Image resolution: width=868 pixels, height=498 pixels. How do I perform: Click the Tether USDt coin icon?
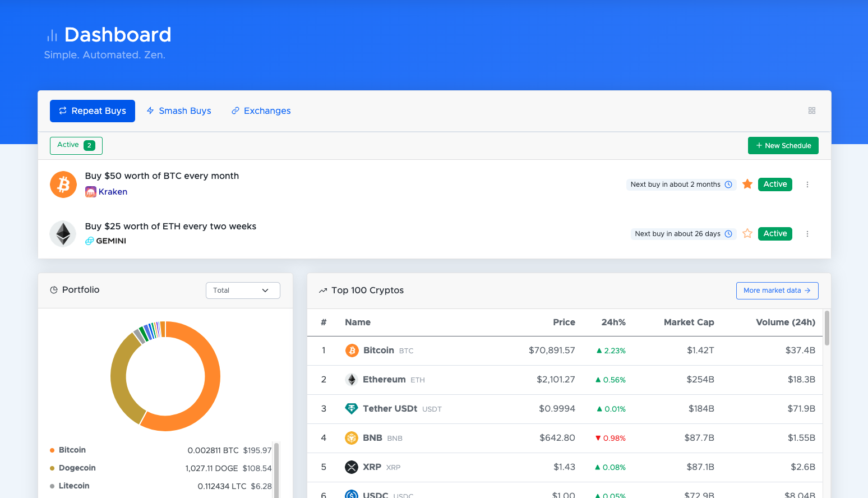click(352, 409)
